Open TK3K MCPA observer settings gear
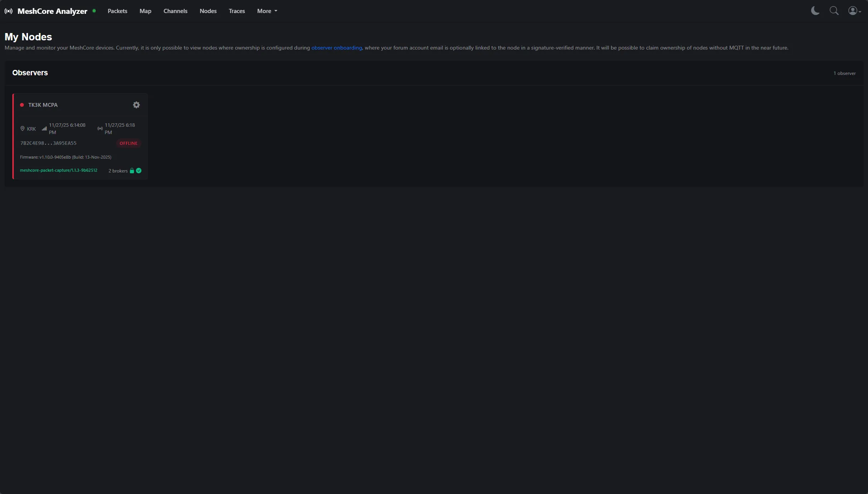This screenshot has width=868, height=494. coord(136,105)
